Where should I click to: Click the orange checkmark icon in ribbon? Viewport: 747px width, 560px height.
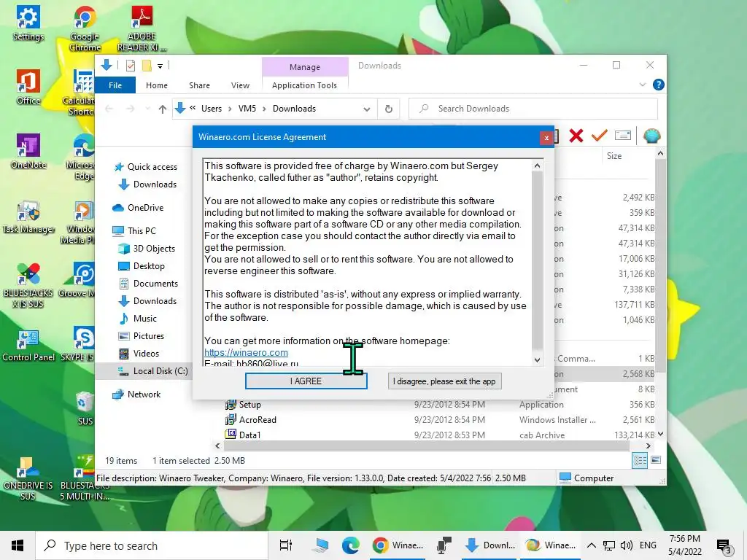pos(600,136)
